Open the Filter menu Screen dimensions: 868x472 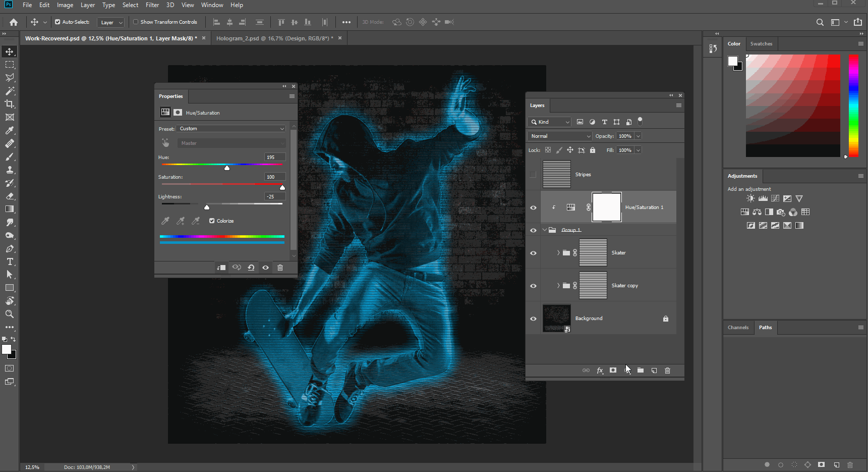[x=152, y=5]
